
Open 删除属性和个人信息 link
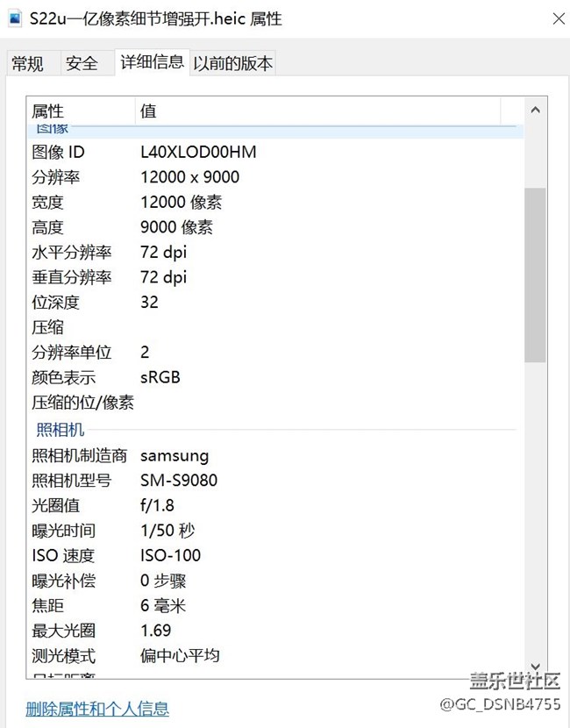pos(97,709)
